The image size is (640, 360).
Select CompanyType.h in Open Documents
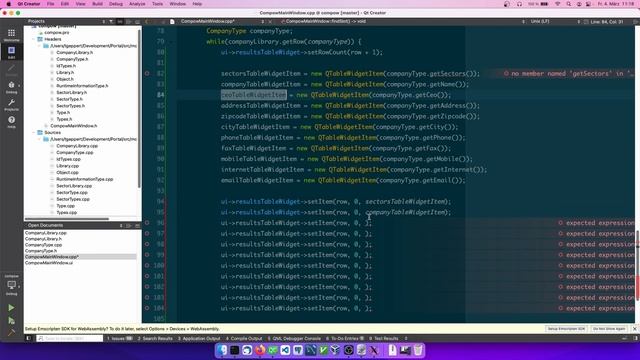tap(41, 251)
